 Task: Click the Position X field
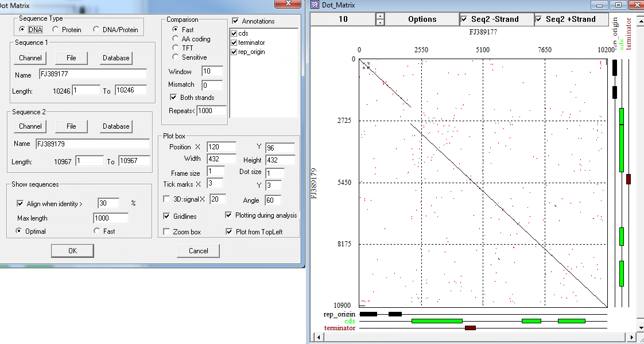coord(222,147)
